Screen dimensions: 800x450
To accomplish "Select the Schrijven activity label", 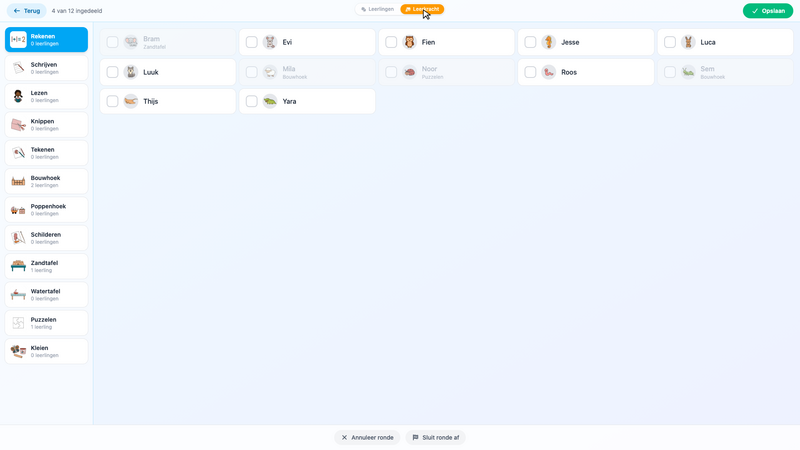I will coord(44,65).
